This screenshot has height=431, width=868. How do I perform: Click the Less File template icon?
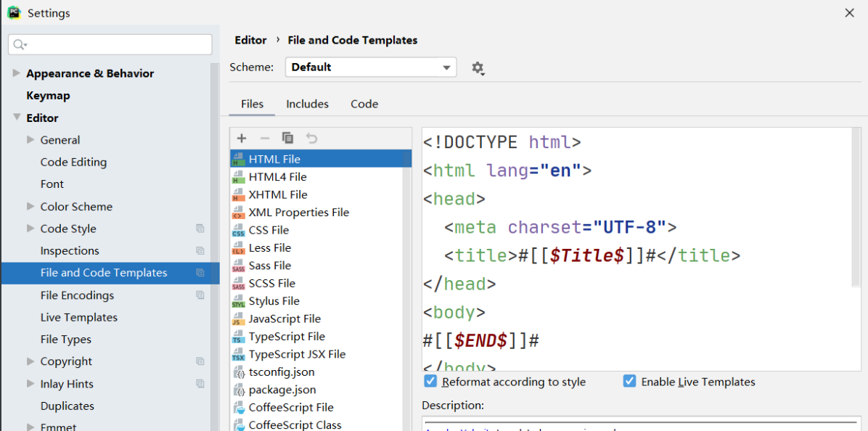pyautogui.click(x=238, y=248)
